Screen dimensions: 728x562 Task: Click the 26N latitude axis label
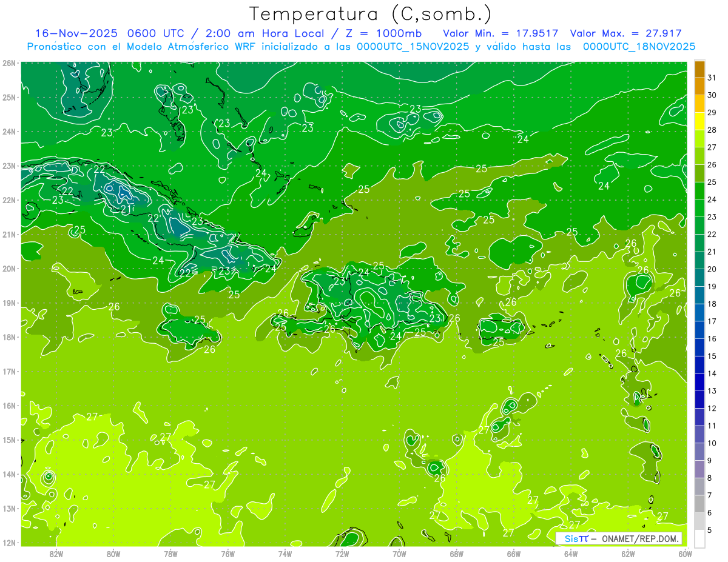[x=9, y=63]
